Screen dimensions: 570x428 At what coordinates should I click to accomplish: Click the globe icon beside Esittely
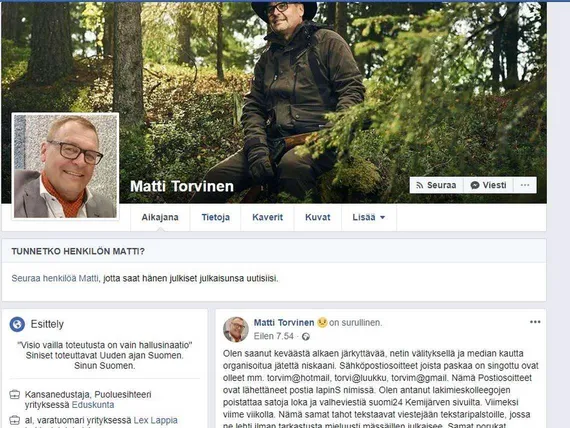(x=17, y=324)
